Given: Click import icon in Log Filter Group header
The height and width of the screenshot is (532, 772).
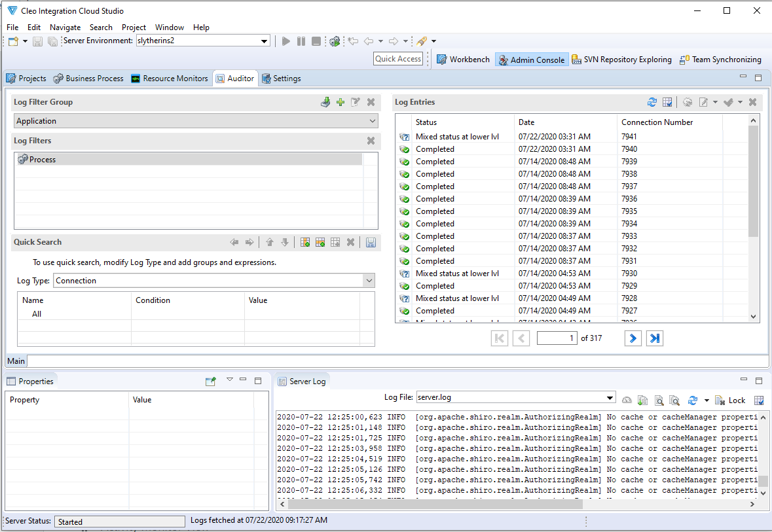Looking at the screenshot, I should pyautogui.click(x=325, y=102).
